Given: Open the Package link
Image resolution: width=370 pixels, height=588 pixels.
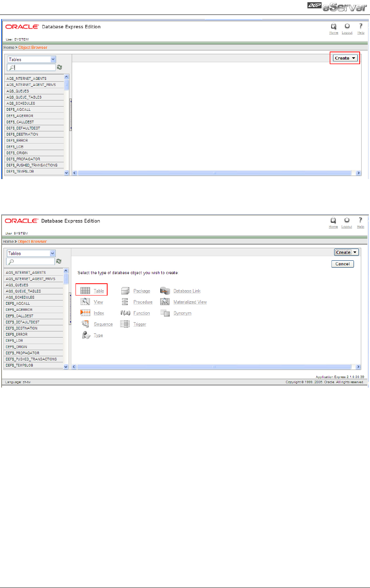Looking at the screenshot, I should click(142, 291).
